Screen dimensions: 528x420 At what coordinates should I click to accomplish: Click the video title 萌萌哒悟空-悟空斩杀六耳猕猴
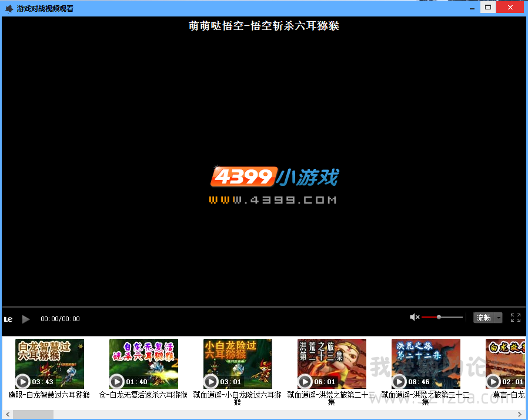263,26
